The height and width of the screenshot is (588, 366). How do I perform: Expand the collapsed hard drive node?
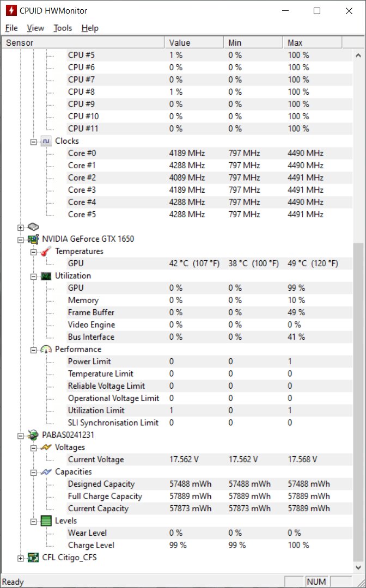click(21, 227)
